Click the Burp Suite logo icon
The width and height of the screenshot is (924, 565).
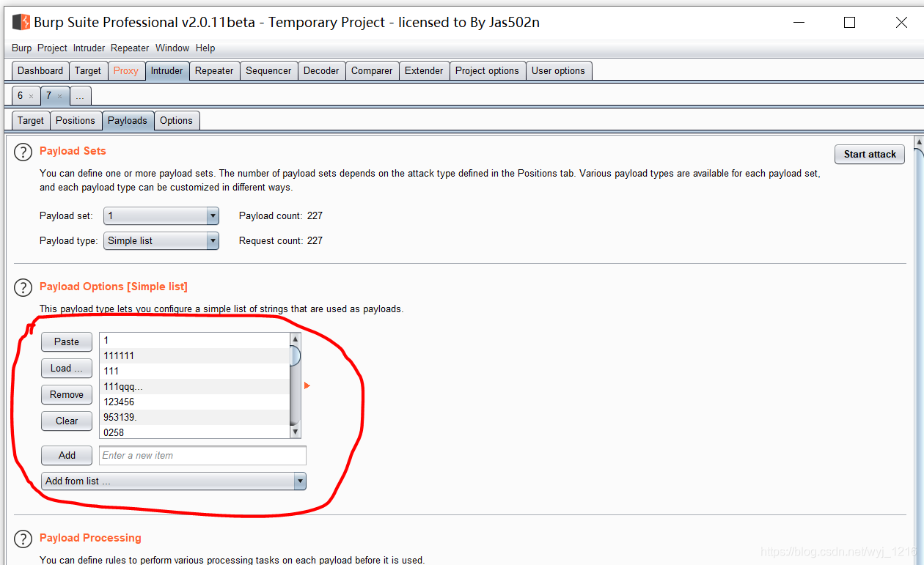(x=21, y=22)
